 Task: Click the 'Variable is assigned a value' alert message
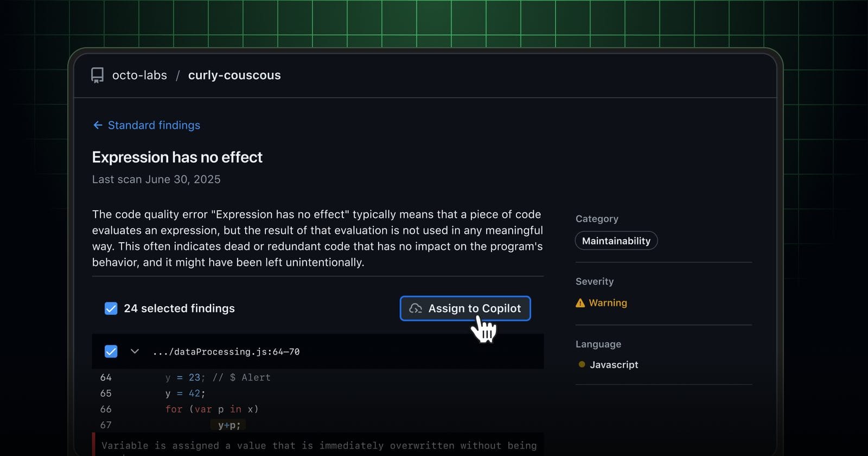coord(319,445)
